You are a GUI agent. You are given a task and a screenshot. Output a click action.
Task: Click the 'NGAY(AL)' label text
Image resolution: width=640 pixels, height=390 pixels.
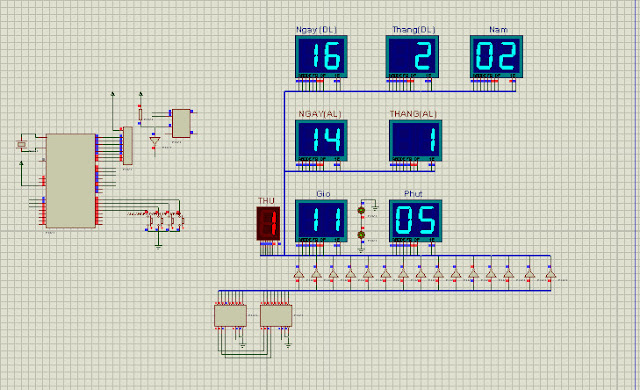click(x=320, y=114)
